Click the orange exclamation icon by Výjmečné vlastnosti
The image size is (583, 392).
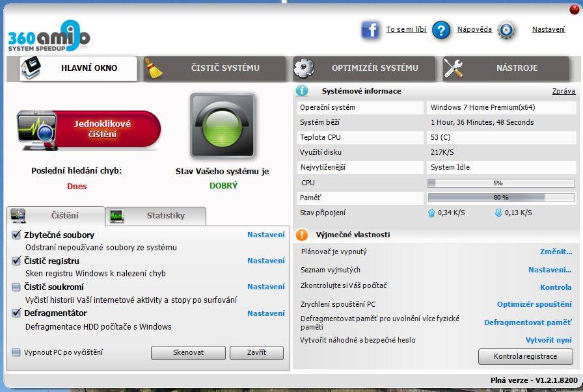point(302,235)
